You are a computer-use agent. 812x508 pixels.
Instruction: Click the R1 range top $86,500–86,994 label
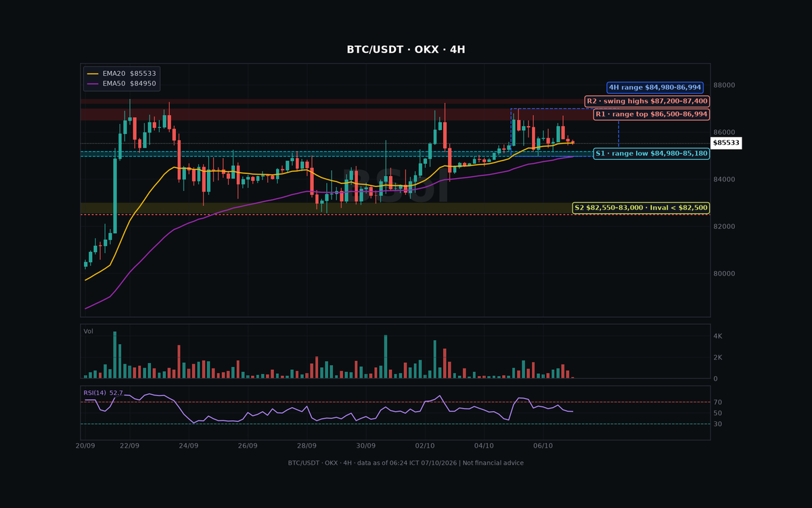point(651,114)
